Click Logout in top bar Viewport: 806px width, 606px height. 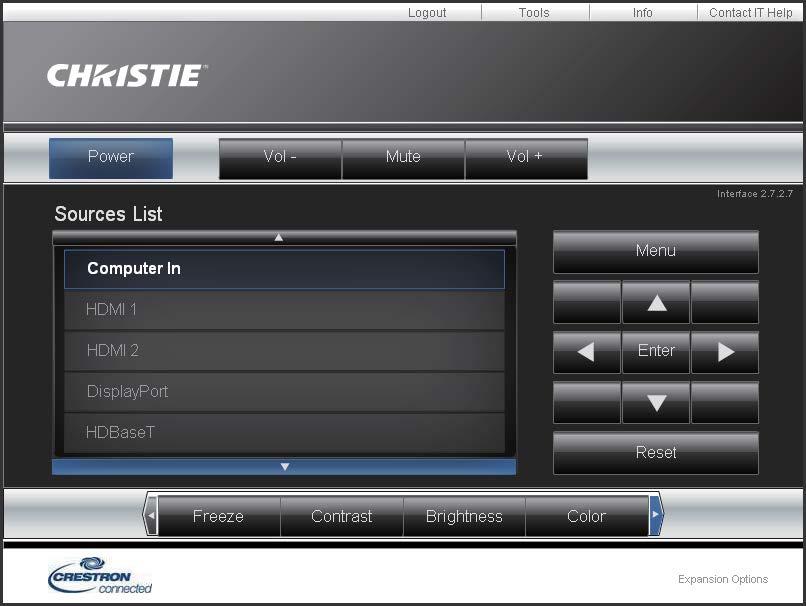pyautogui.click(x=427, y=12)
